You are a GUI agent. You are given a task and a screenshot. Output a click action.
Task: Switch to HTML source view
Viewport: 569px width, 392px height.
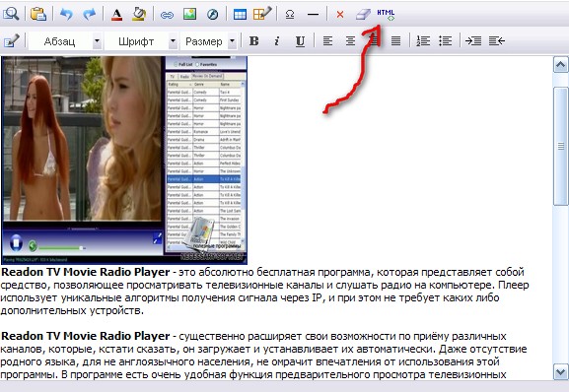coord(386,15)
